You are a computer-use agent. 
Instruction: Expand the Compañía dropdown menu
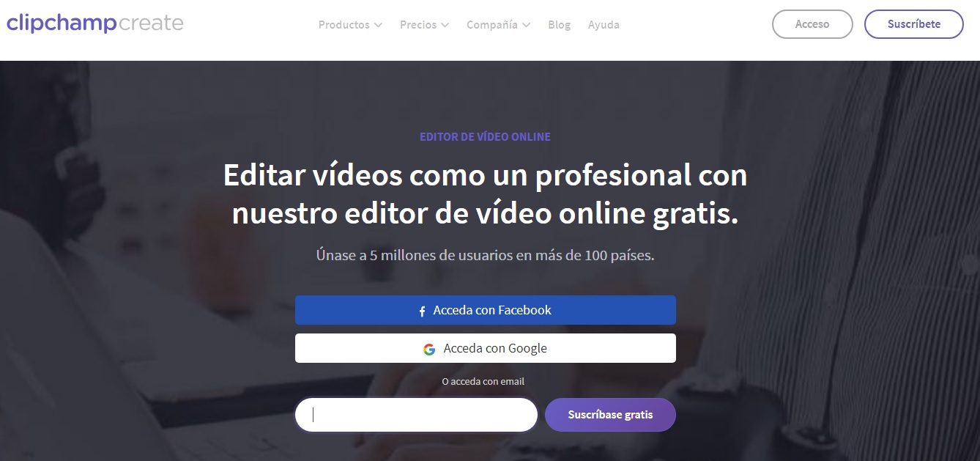(498, 25)
